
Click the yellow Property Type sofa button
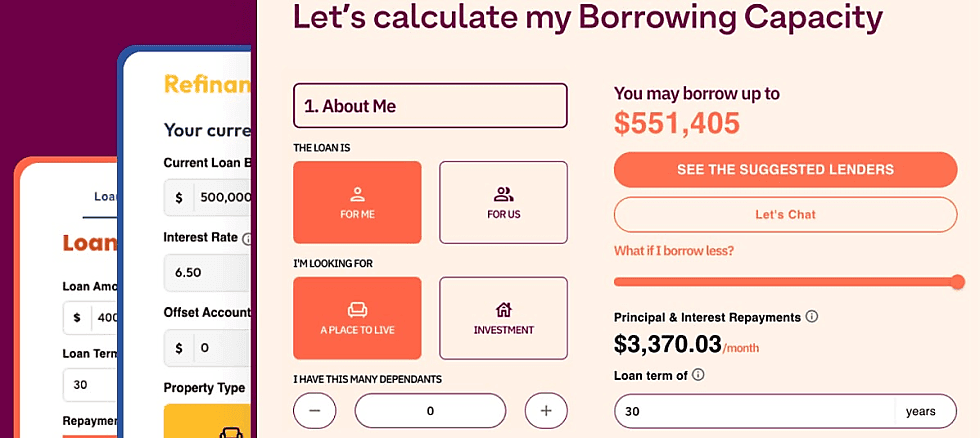[x=230, y=426]
